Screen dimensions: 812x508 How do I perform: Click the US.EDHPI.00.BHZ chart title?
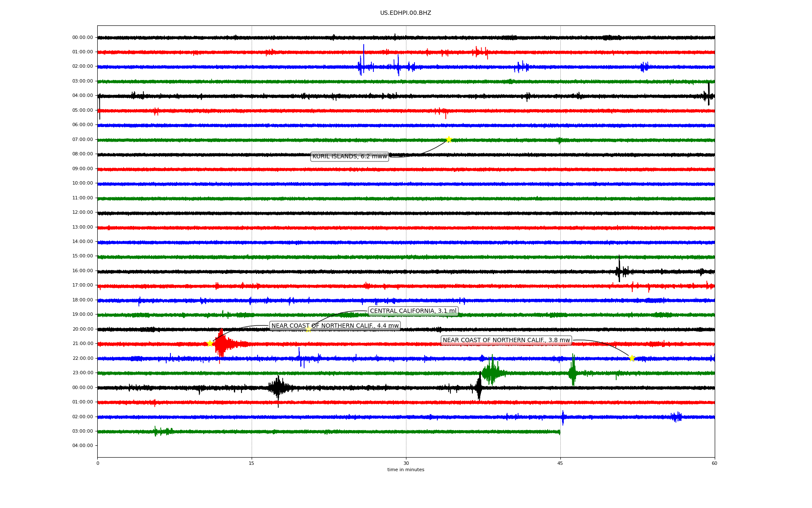(x=405, y=13)
